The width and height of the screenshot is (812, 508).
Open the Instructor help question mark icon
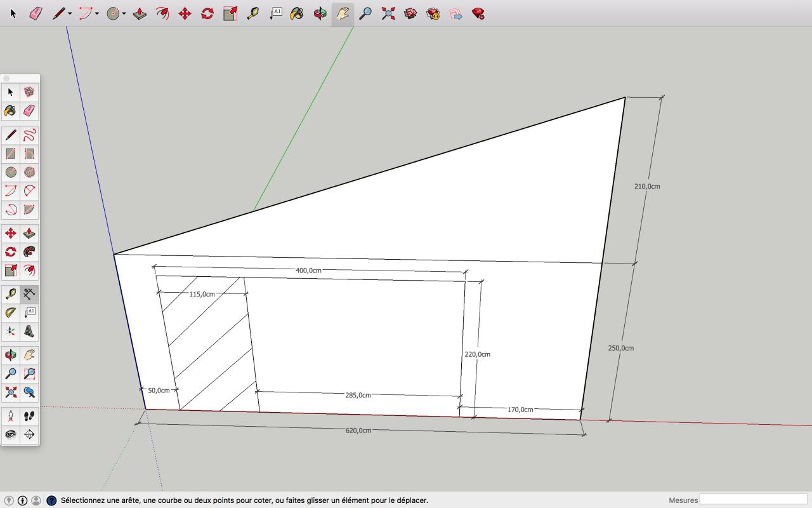51,500
